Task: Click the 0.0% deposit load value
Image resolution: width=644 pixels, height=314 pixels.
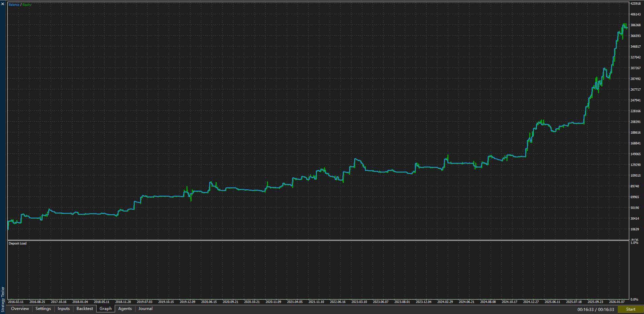Action: click(x=634, y=299)
